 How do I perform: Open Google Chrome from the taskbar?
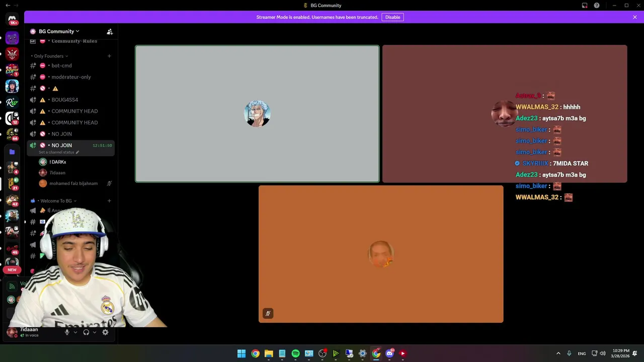click(255, 353)
